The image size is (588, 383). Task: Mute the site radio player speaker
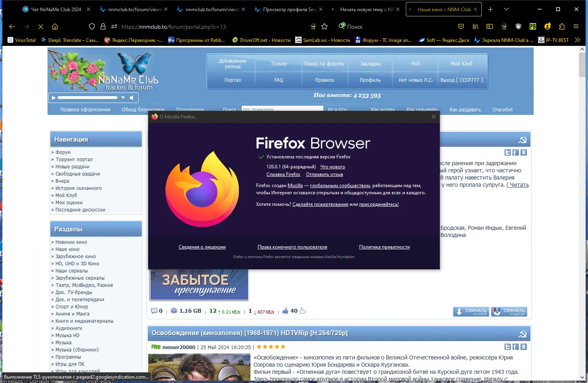tap(131, 97)
